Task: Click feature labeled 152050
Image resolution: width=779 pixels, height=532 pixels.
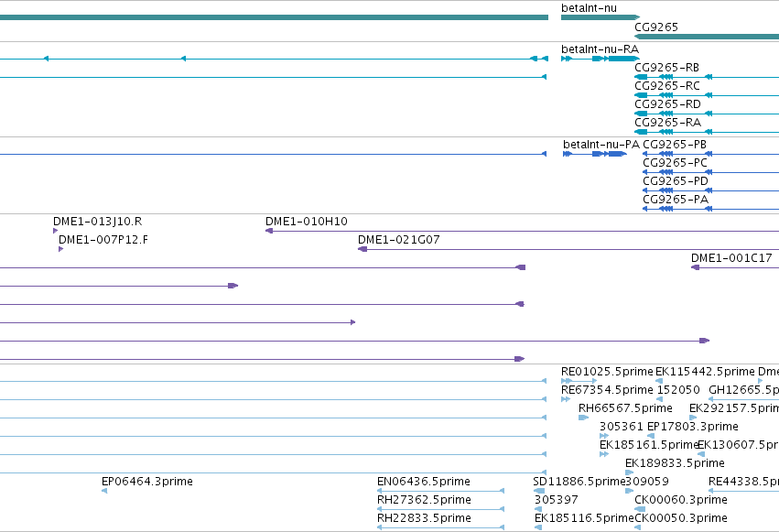Action: click(678, 390)
